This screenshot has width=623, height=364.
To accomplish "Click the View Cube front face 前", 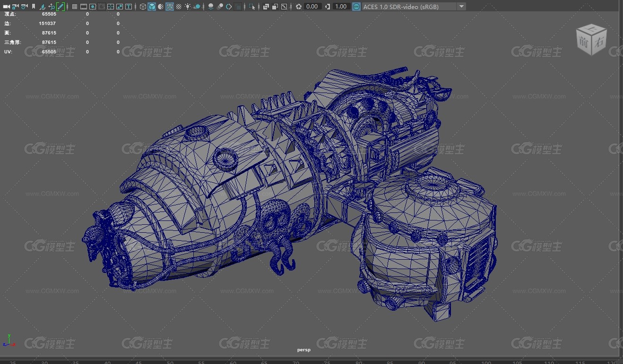I will 584,42.
